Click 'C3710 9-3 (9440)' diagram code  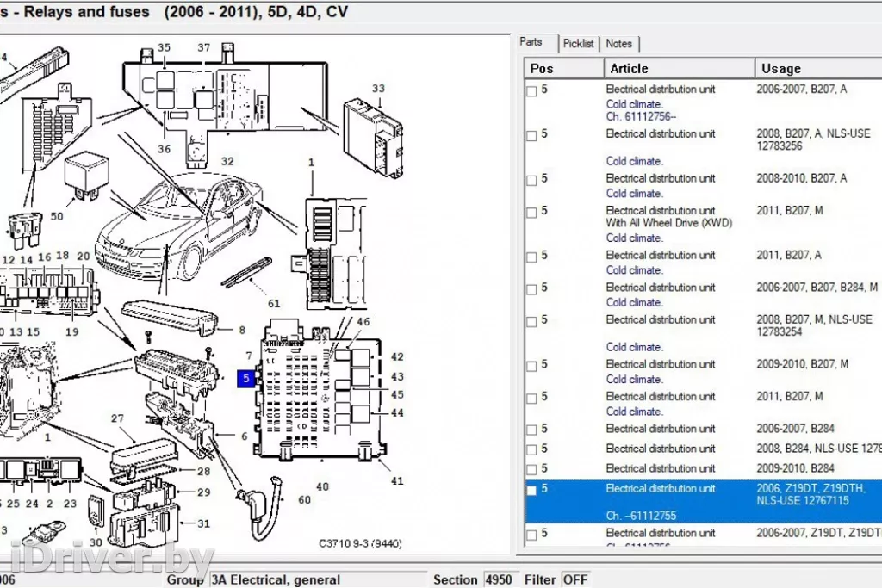coord(360,543)
